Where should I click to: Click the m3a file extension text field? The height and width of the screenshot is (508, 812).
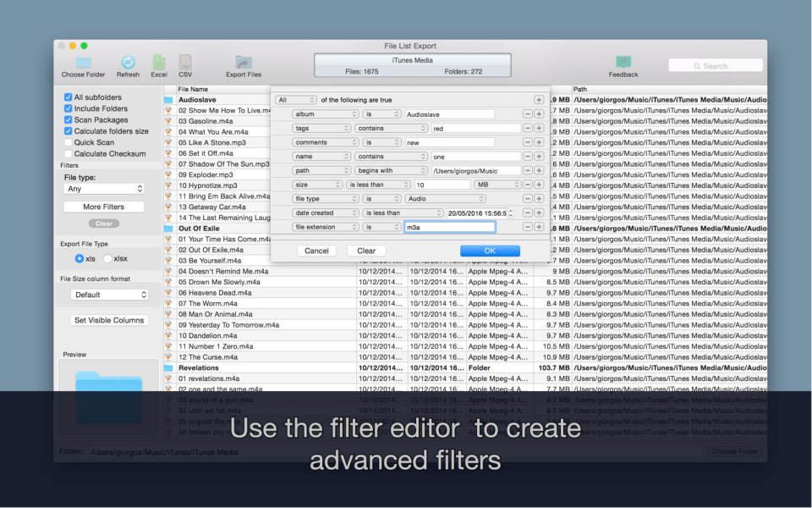click(x=449, y=227)
